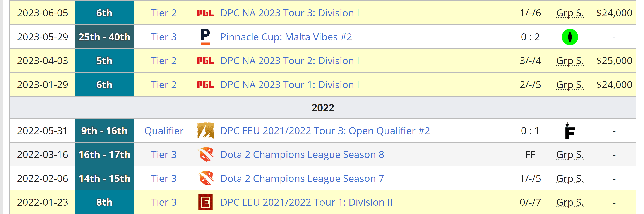Click Champions League Season 7 league icon

(205, 178)
